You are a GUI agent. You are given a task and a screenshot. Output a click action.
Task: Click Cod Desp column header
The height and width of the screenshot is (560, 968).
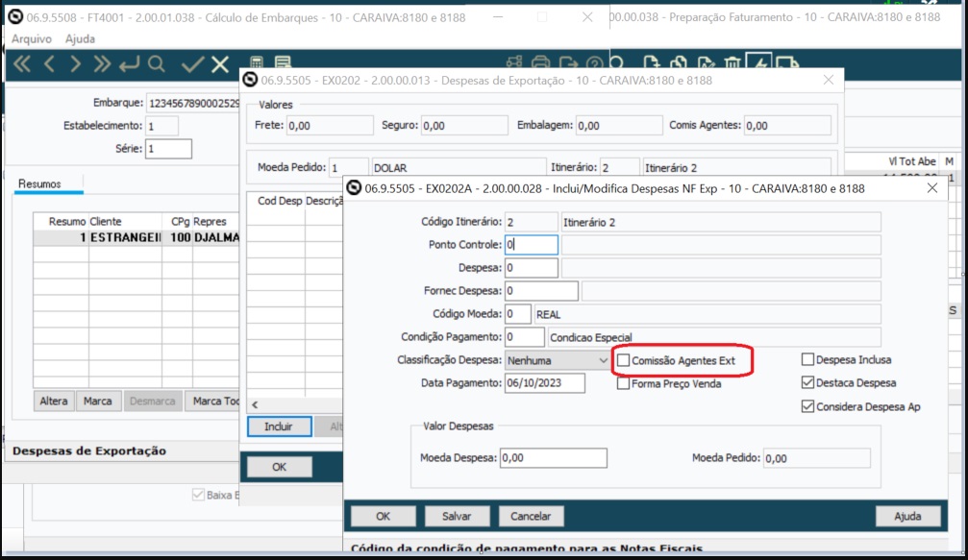[280, 201]
